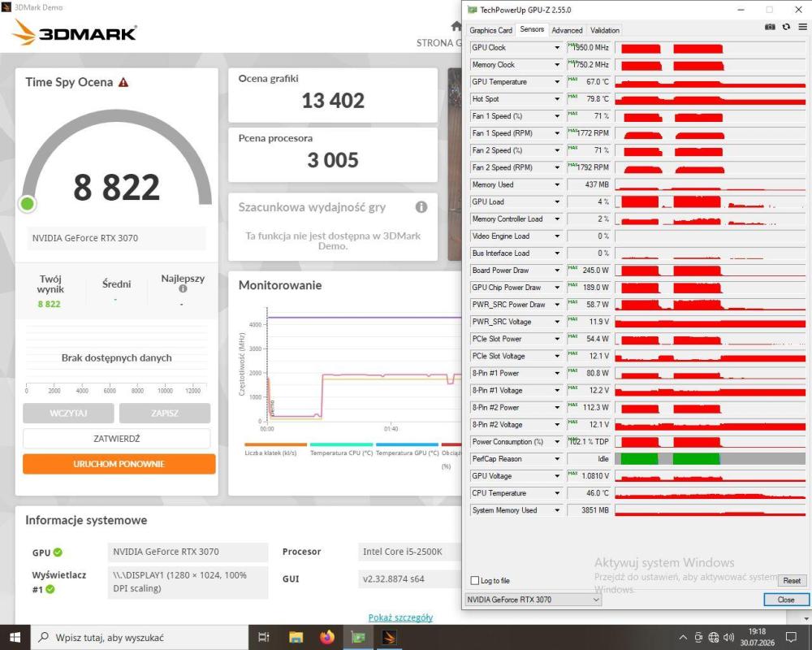The height and width of the screenshot is (650, 812).
Task: Click the Intel Core i5-2500K processor field
Action: 409,552
